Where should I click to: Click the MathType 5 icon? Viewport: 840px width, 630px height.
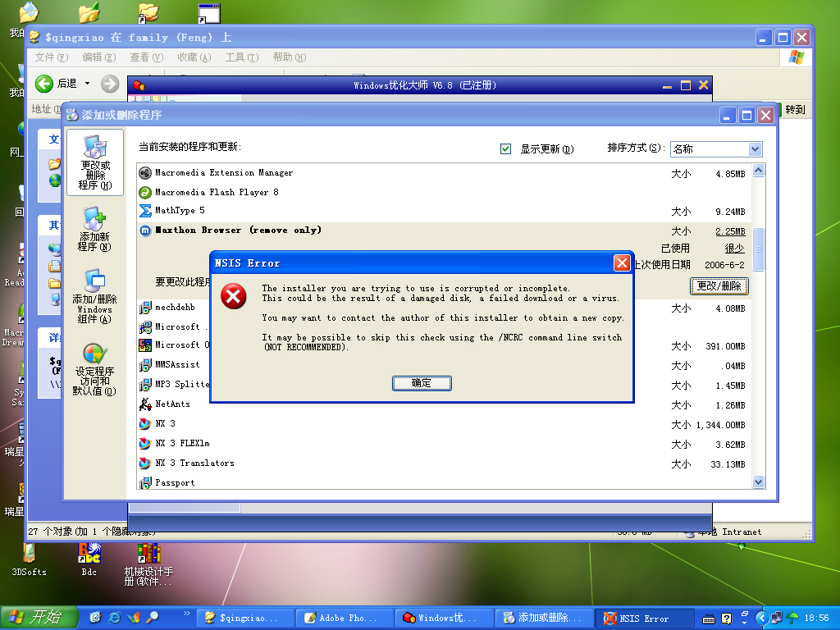point(145,211)
